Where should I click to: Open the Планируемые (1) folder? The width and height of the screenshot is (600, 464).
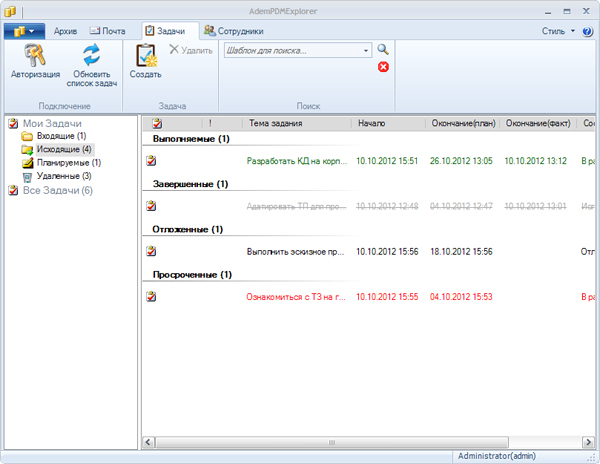tap(69, 163)
